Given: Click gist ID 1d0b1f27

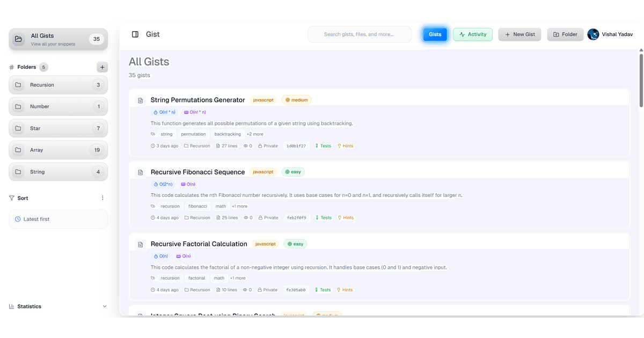Looking at the screenshot, I should [x=296, y=146].
